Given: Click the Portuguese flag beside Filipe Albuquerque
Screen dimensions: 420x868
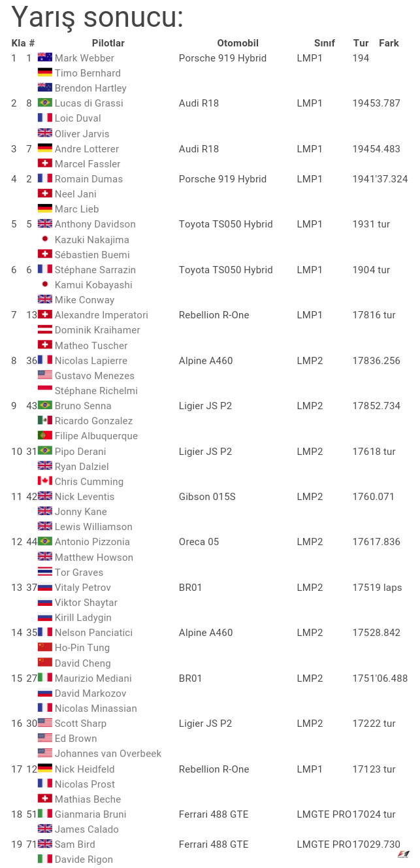Looking at the screenshot, I should point(44,436).
